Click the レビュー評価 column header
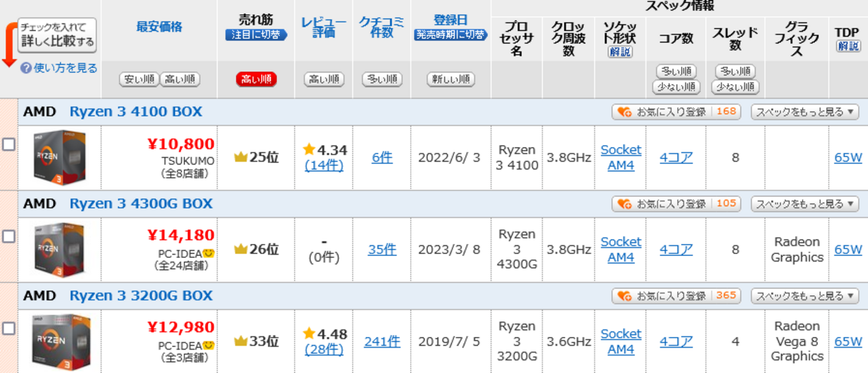868x373 pixels. click(324, 27)
